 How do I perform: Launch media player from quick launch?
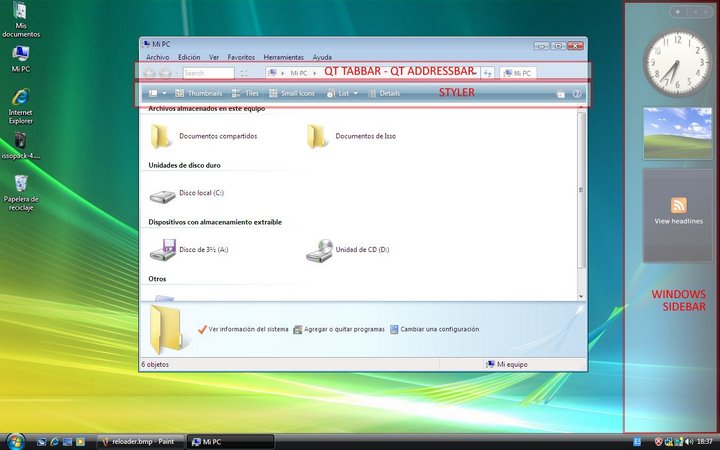click(x=80, y=442)
